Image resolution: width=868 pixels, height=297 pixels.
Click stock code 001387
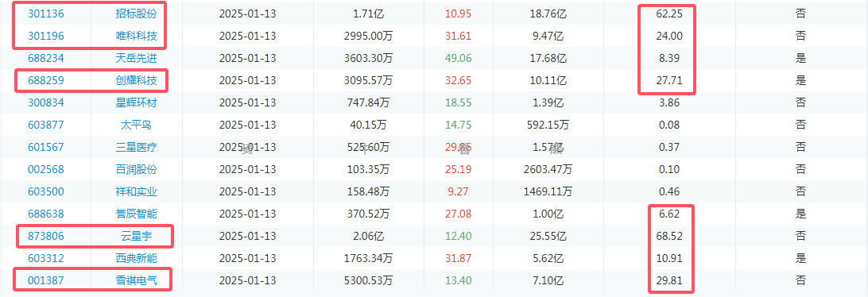point(46,280)
